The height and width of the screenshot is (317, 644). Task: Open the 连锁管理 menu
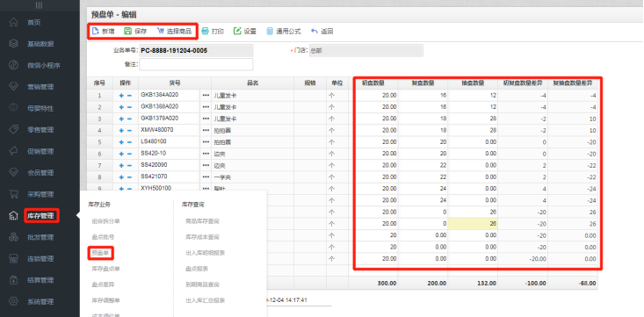[x=40, y=259]
